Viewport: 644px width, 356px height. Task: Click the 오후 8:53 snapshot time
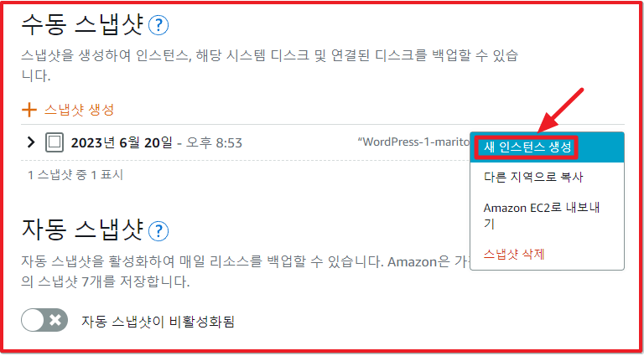[214, 142]
